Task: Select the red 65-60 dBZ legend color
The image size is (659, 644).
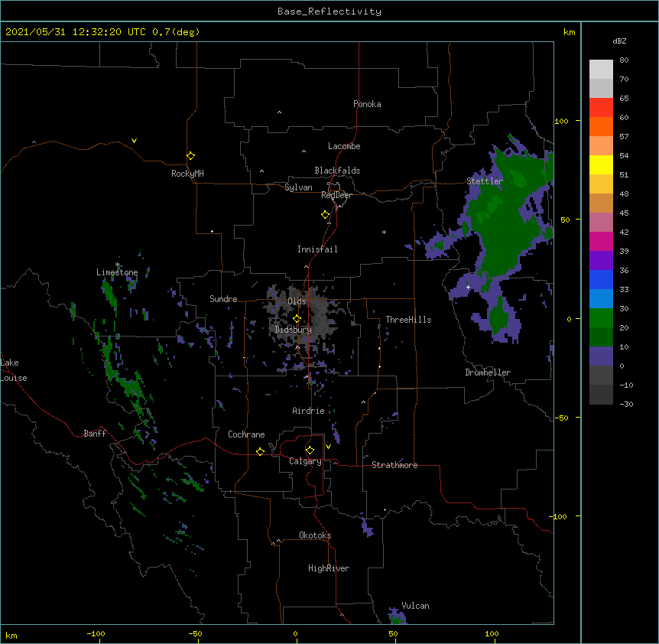Action: coord(601,108)
